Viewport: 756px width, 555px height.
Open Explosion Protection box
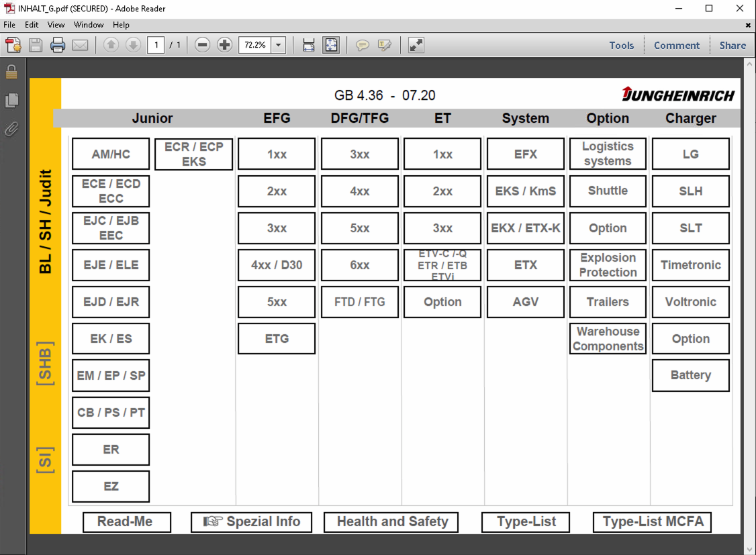point(608,265)
